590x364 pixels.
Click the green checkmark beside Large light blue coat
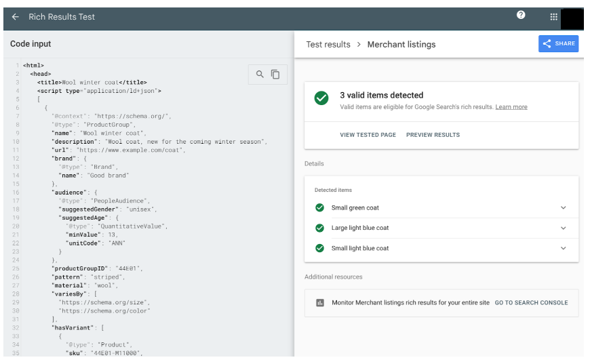pyautogui.click(x=320, y=228)
